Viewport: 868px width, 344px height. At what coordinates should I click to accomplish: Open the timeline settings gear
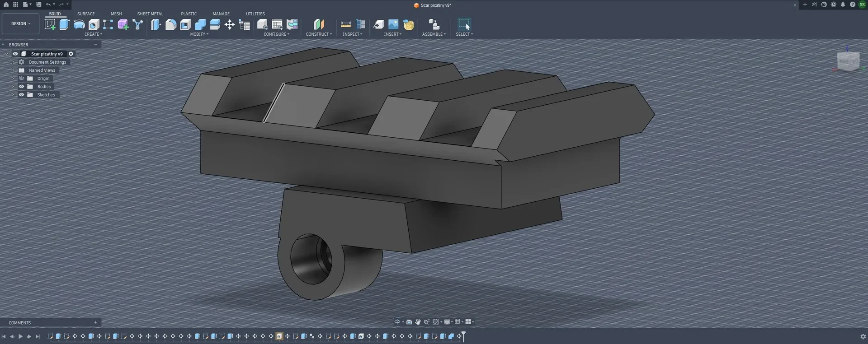pos(863,337)
